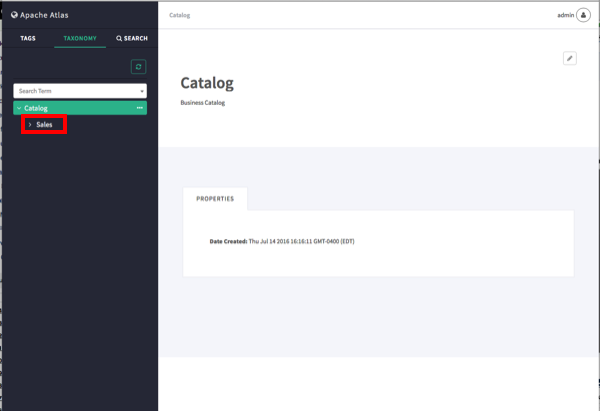The width and height of the screenshot is (600, 411).
Task: Collapse the Catalog taxonomy node
Action: point(19,108)
